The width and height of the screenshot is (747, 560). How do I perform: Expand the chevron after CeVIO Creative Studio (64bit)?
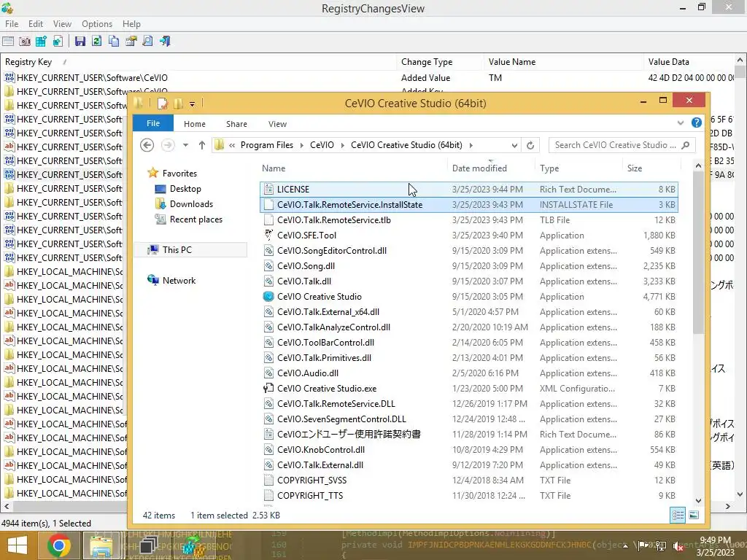471,145
